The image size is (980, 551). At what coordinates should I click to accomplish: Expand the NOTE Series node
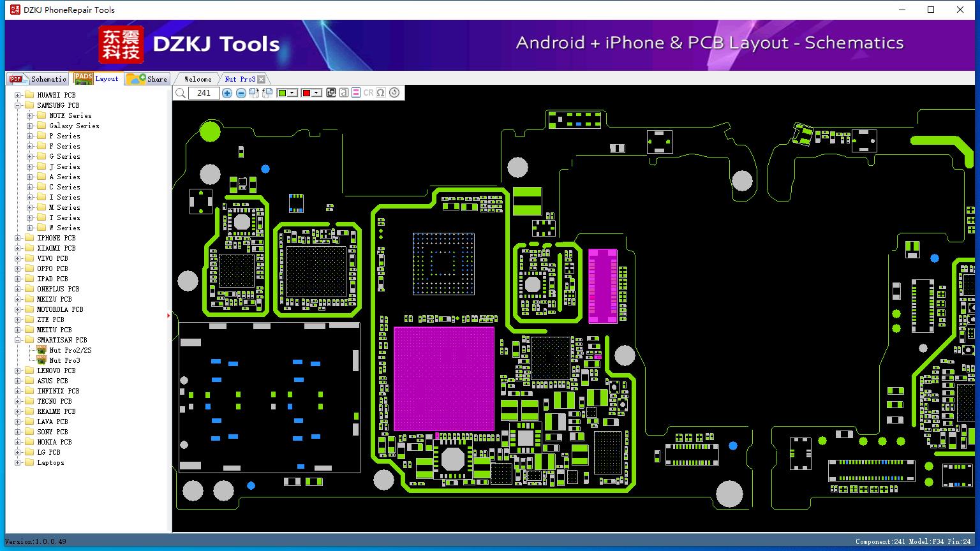(29, 115)
